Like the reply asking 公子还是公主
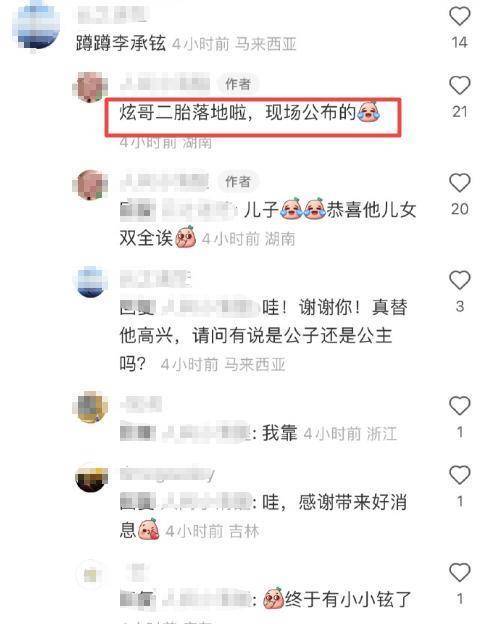This screenshot has height=624, width=485. click(x=460, y=280)
